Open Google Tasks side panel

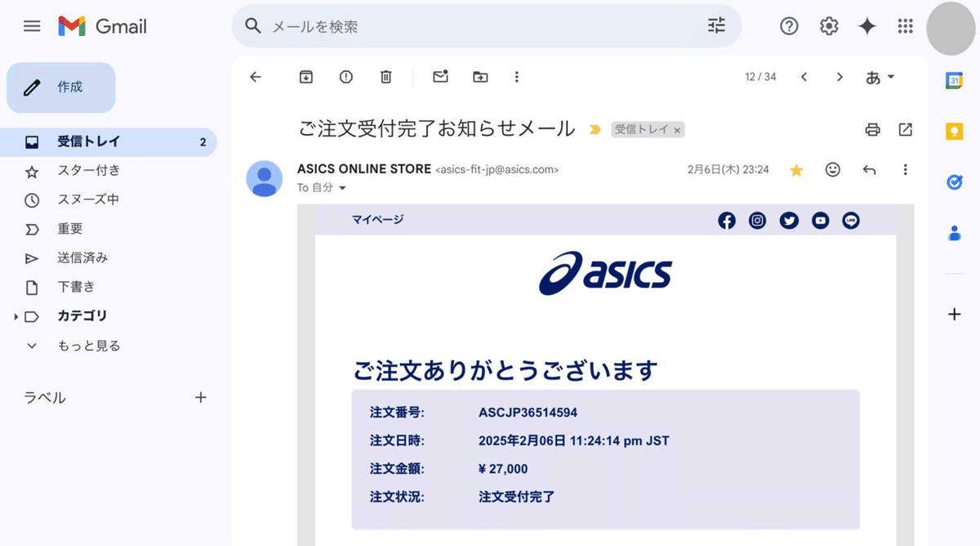coord(954,182)
